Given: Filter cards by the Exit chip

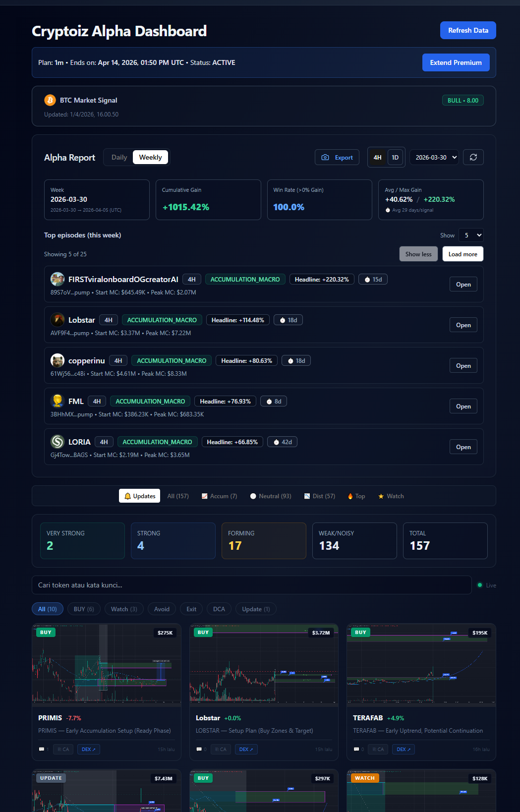Looking at the screenshot, I should (x=191, y=609).
